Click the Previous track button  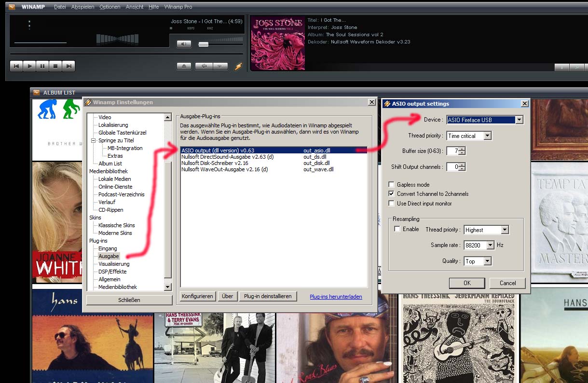16,66
